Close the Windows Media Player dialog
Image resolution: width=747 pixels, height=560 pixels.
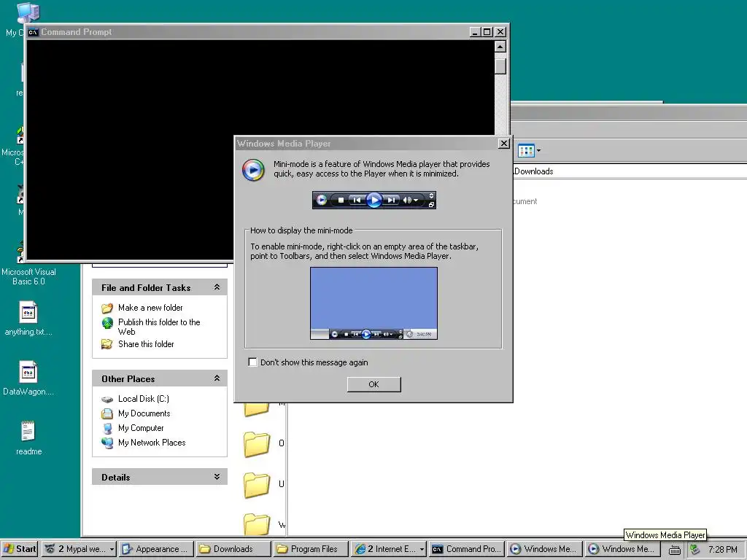504,144
